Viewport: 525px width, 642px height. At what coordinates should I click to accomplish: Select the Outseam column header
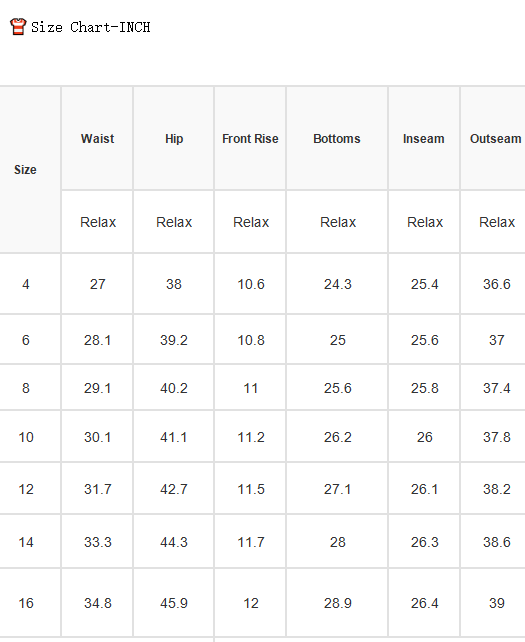(496, 138)
